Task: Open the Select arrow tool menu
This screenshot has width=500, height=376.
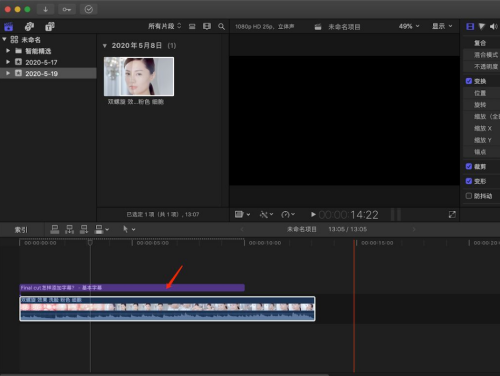Action: [x=129, y=229]
